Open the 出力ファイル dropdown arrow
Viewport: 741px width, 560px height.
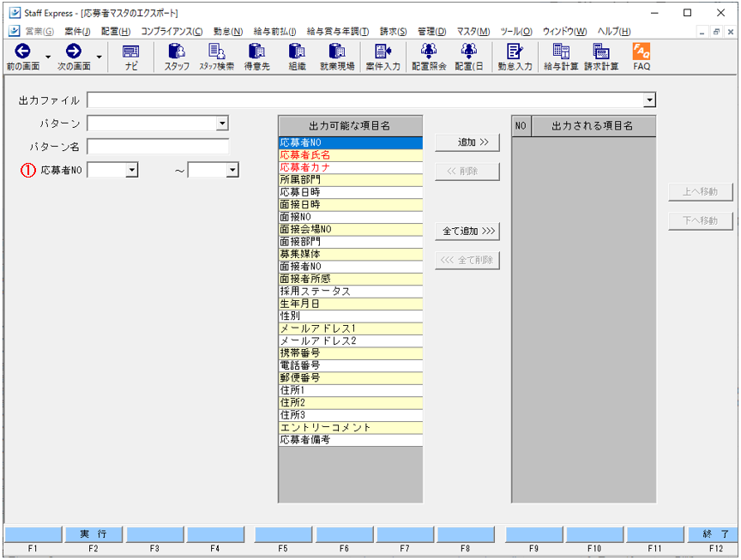pyautogui.click(x=650, y=100)
